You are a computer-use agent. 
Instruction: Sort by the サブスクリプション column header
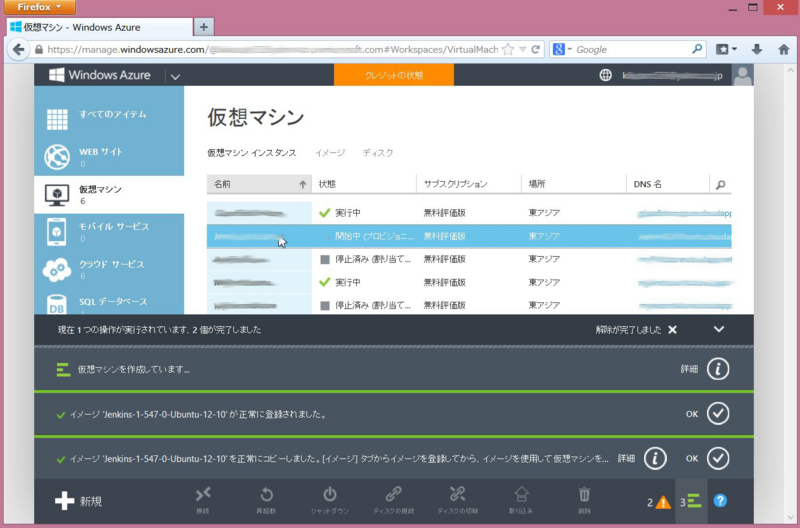pos(469,184)
